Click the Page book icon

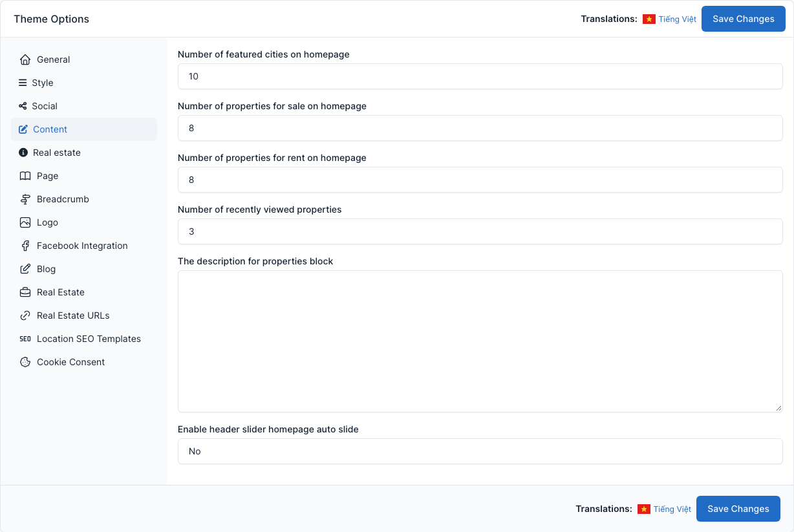pyautogui.click(x=25, y=176)
